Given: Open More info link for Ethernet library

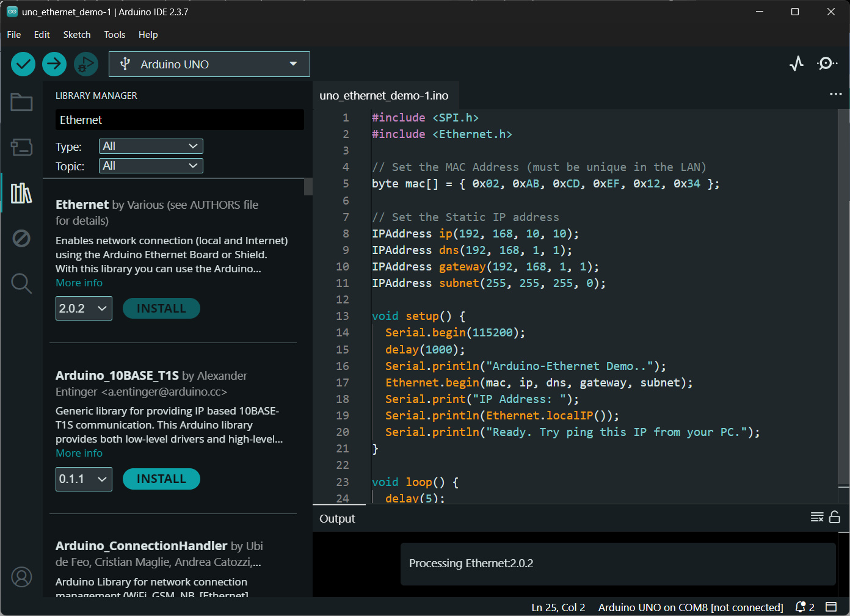Looking at the screenshot, I should coord(79,283).
